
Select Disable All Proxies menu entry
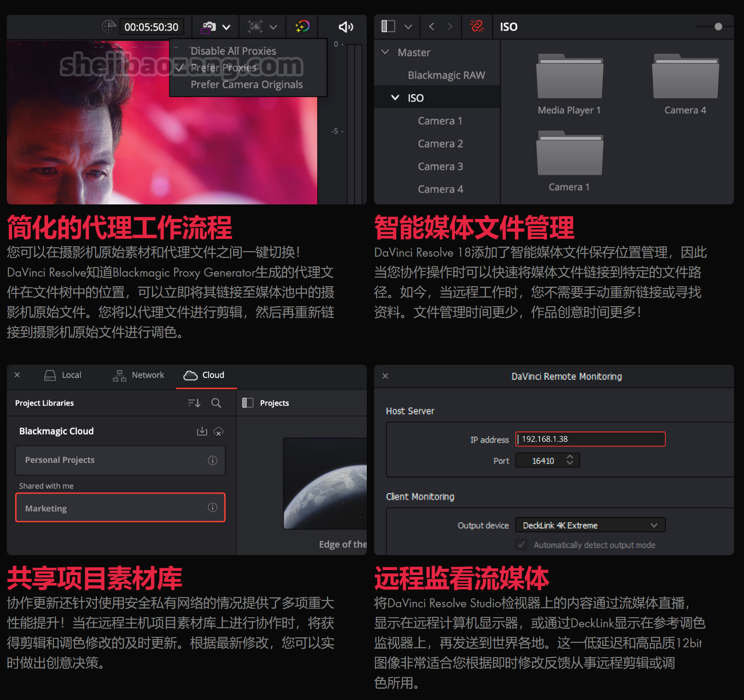(x=233, y=50)
